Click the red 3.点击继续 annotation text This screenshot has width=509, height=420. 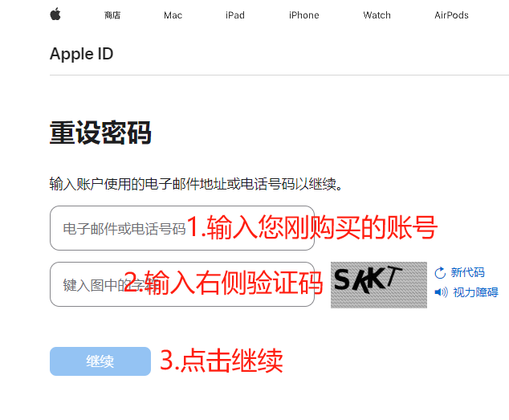click(222, 361)
